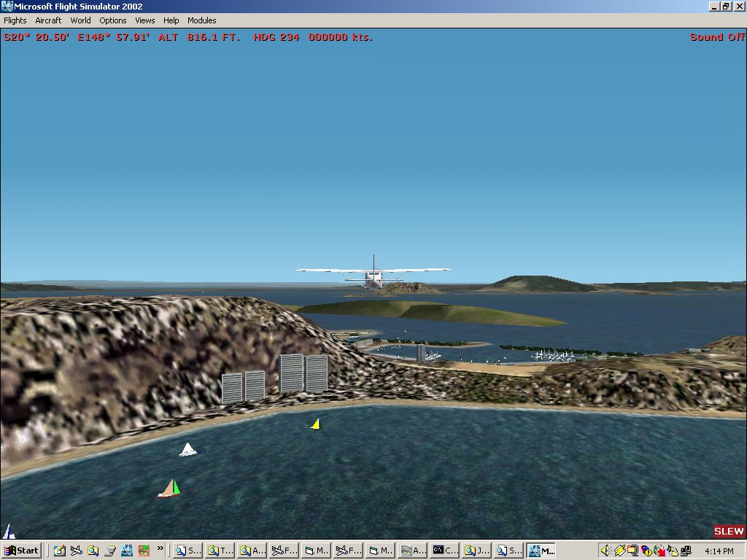Minimize the Flight Simulator window

click(713, 6)
